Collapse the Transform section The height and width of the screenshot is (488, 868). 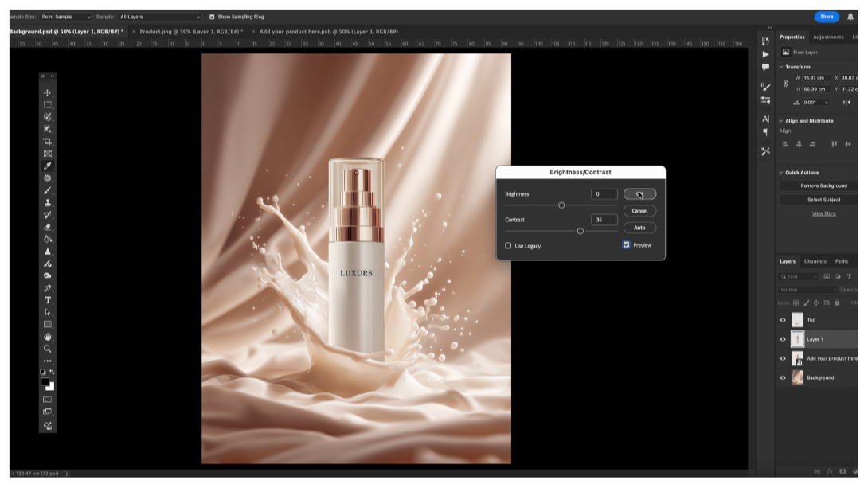click(781, 67)
